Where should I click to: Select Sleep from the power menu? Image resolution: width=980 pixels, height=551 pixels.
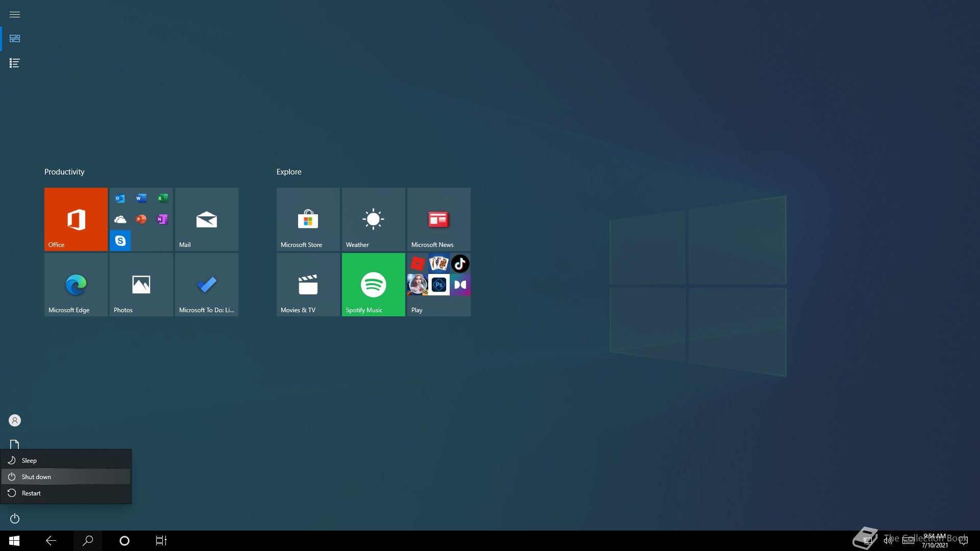[66, 460]
